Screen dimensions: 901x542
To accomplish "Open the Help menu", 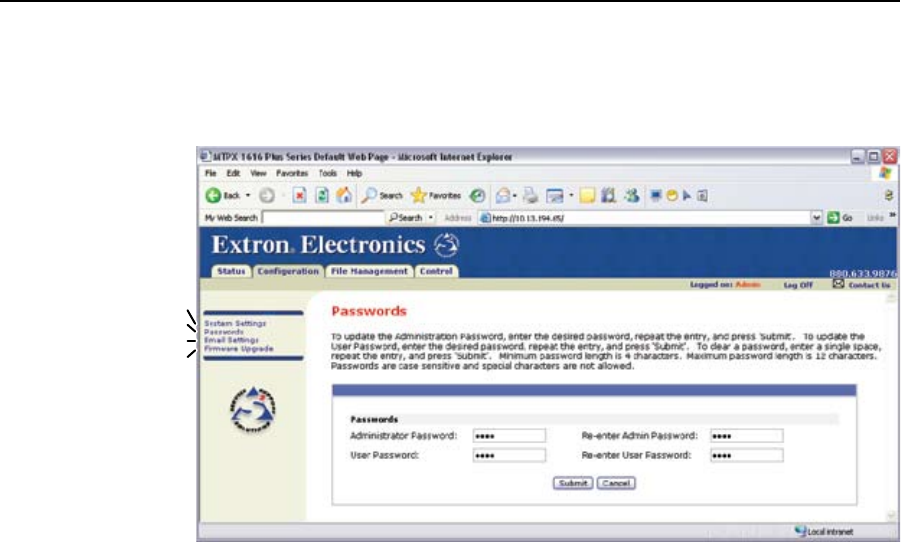I will coord(354,173).
